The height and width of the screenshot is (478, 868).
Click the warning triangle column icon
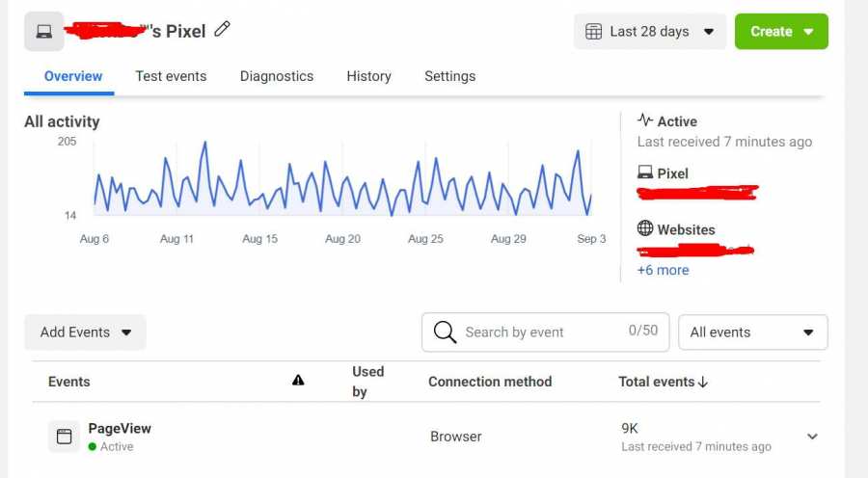pyautogui.click(x=298, y=381)
